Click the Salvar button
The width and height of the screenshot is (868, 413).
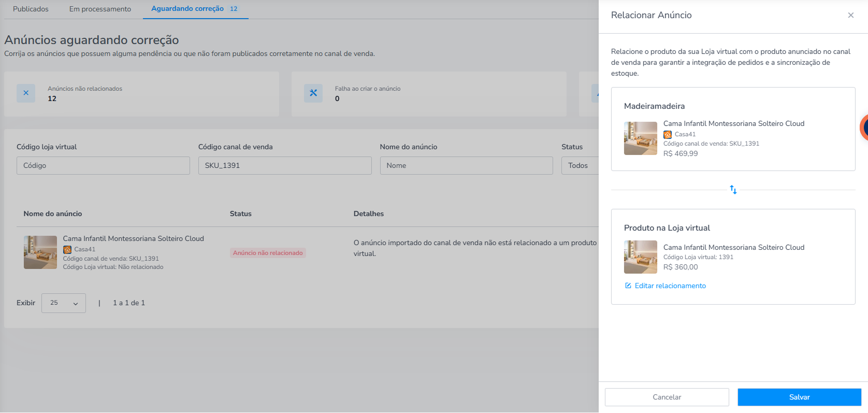click(x=799, y=397)
